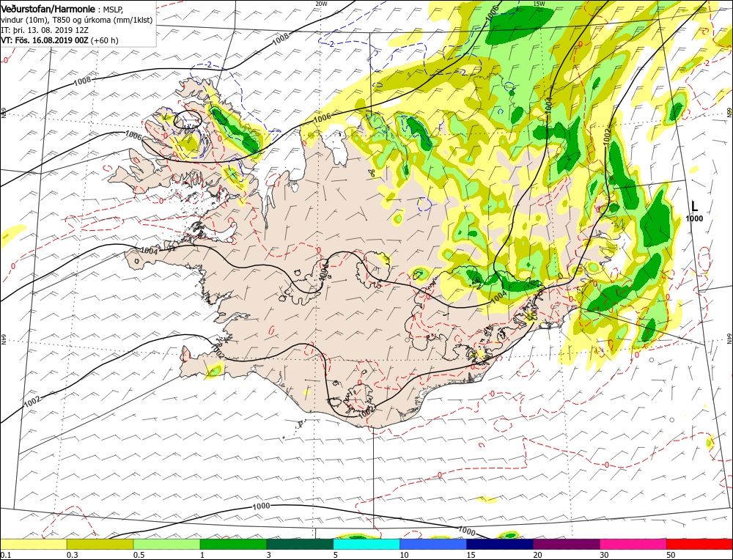Click the "0.1" legend value
Screen dimensions: 733x560
[6, 555]
